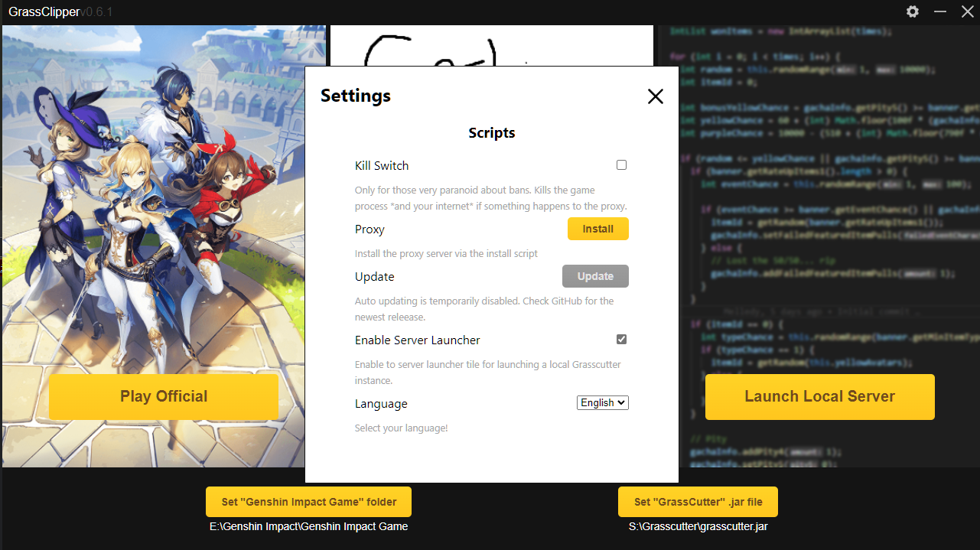
Task: Click the greyed Update button
Action: coord(595,276)
